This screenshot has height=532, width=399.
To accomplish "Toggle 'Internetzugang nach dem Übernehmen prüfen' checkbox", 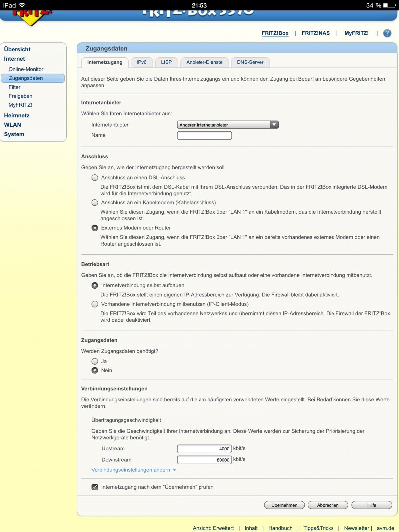I will tap(95, 487).
